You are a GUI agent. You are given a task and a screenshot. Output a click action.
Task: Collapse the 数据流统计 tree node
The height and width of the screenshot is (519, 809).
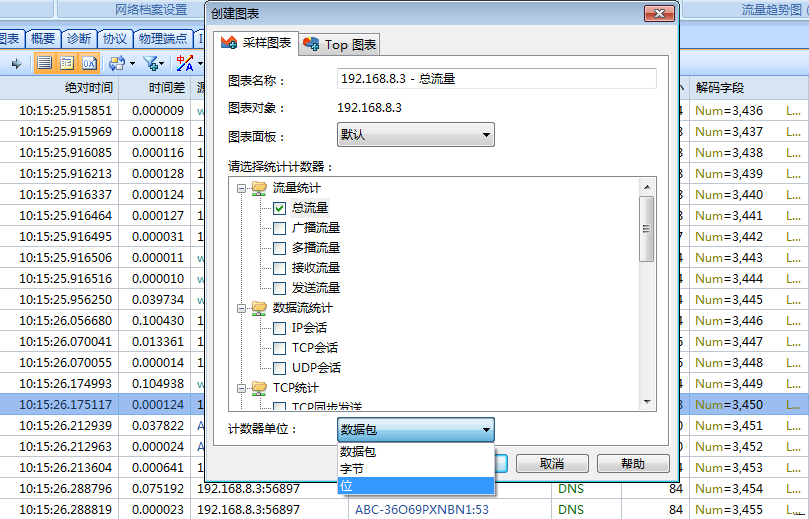241,309
